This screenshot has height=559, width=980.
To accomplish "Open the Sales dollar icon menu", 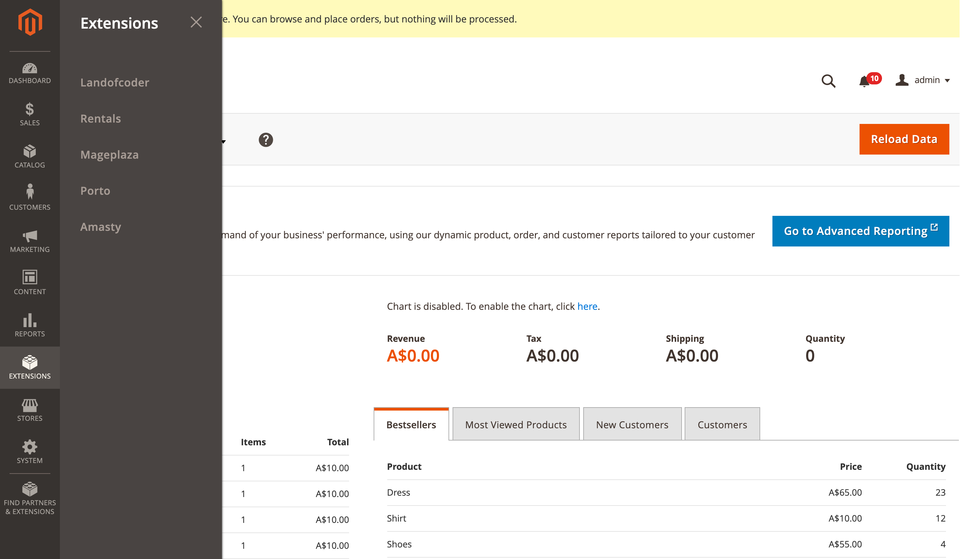I will [x=30, y=114].
